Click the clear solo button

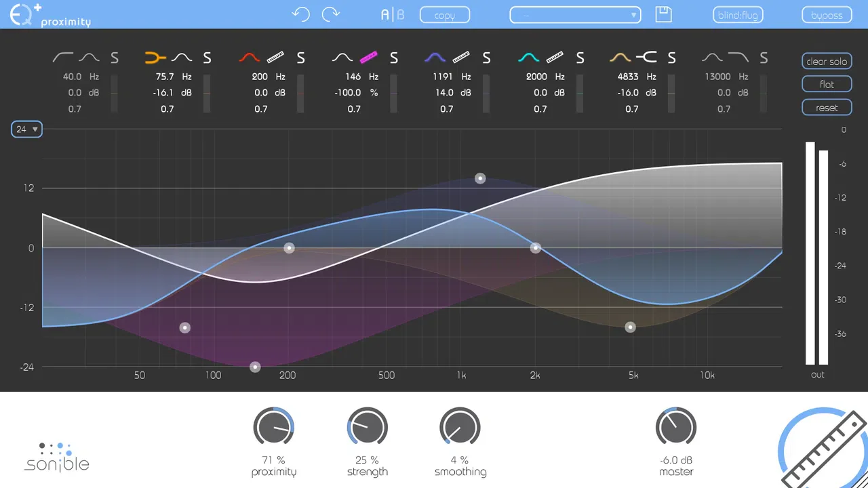point(827,62)
